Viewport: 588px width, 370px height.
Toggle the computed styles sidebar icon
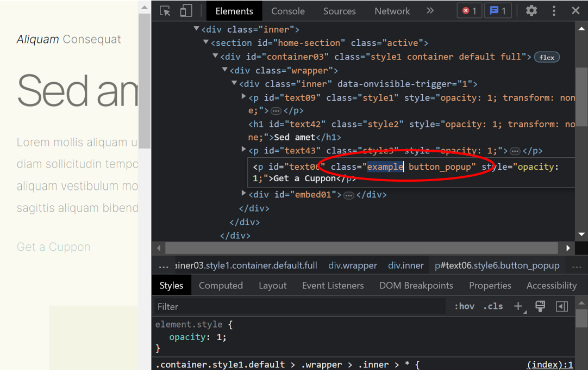coord(562,306)
